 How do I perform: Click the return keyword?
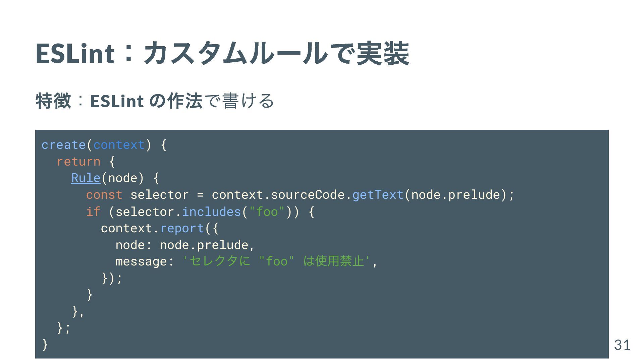click(x=78, y=162)
